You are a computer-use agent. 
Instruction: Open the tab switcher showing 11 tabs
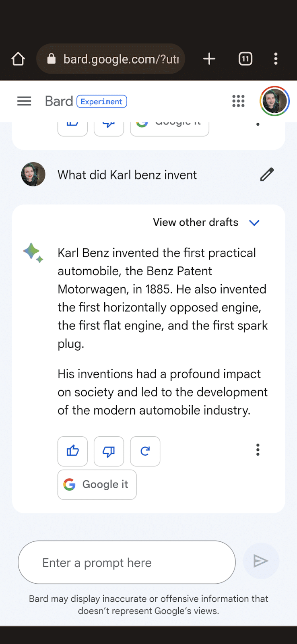click(x=245, y=59)
